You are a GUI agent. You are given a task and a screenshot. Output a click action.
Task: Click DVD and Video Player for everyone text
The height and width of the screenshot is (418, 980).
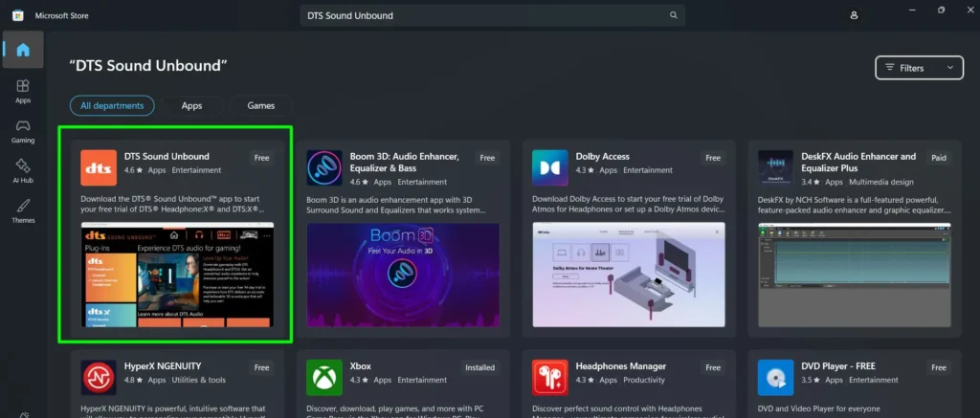point(819,408)
